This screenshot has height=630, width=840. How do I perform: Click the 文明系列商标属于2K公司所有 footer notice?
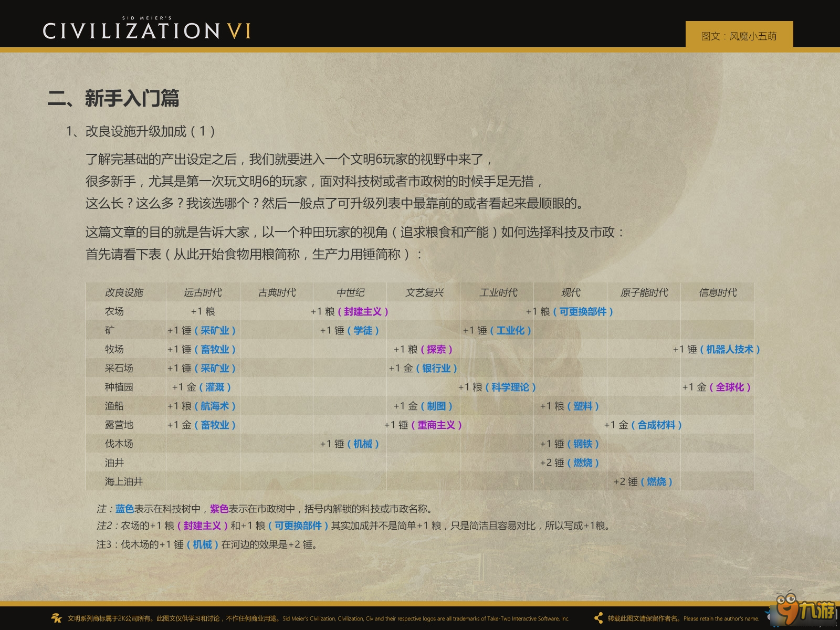(x=318, y=618)
